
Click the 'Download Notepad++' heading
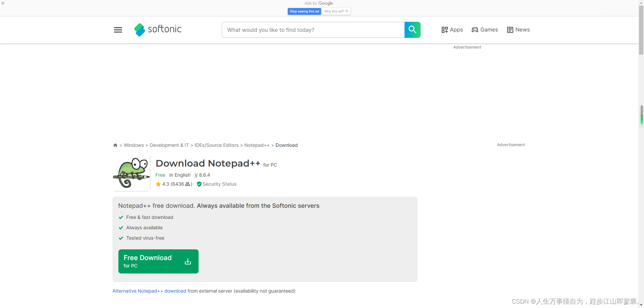pos(208,163)
